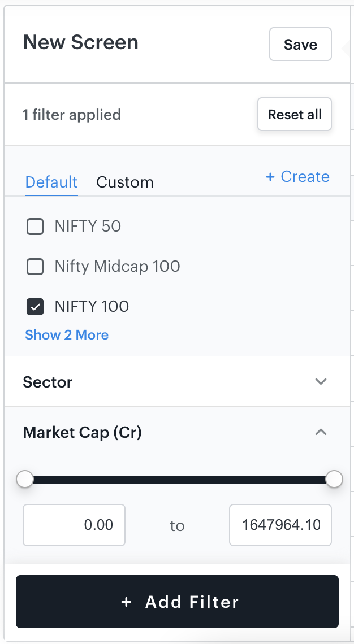Switch to the Default tab
This screenshot has width=354, height=644.
[51, 182]
